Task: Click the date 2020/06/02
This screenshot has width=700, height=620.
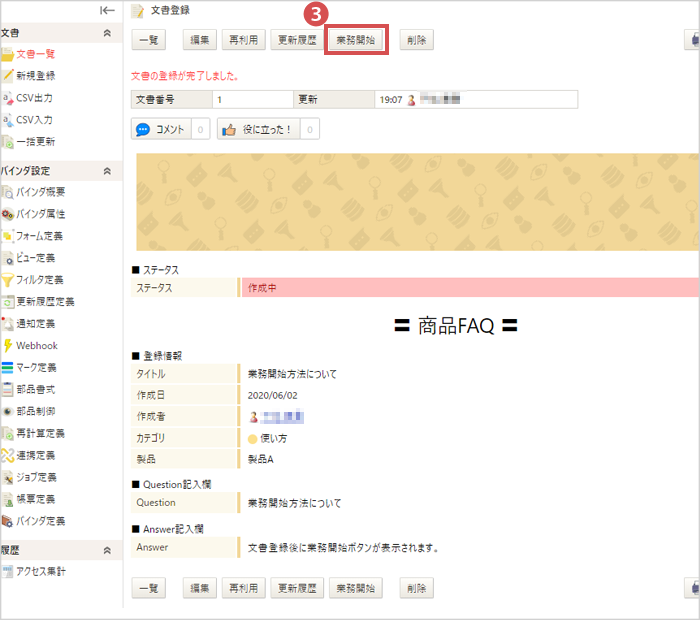Action: (272, 395)
